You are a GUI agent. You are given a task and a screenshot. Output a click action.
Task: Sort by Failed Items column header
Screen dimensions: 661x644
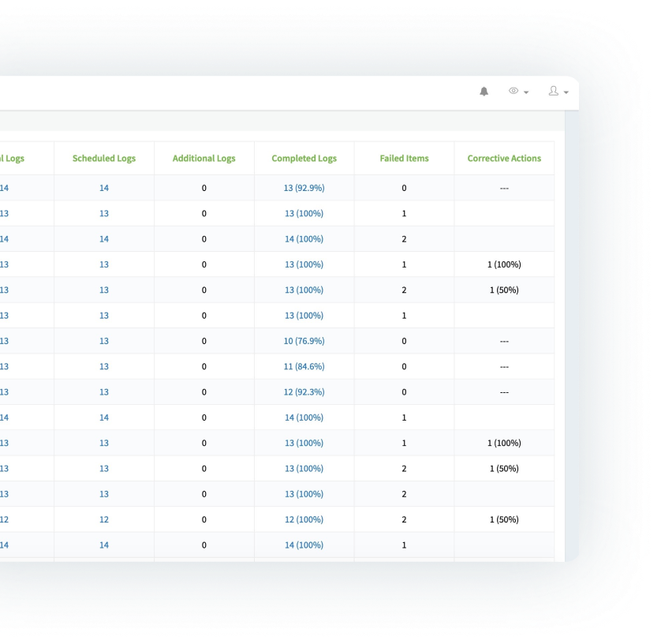pos(405,158)
